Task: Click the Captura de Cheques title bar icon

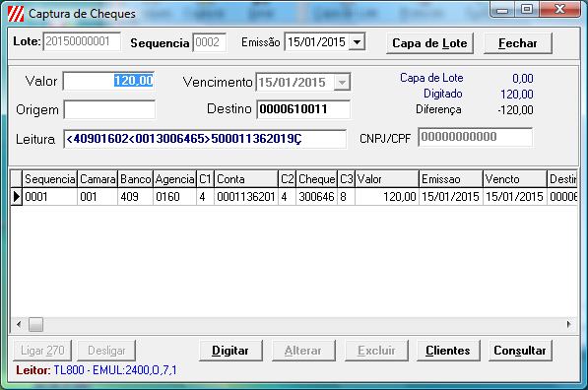Action: point(16,14)
